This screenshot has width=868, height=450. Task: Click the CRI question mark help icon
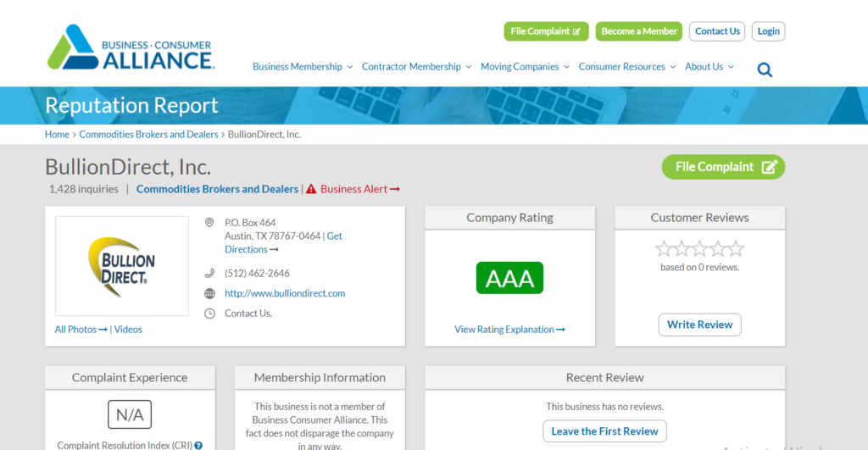(198, 446)
